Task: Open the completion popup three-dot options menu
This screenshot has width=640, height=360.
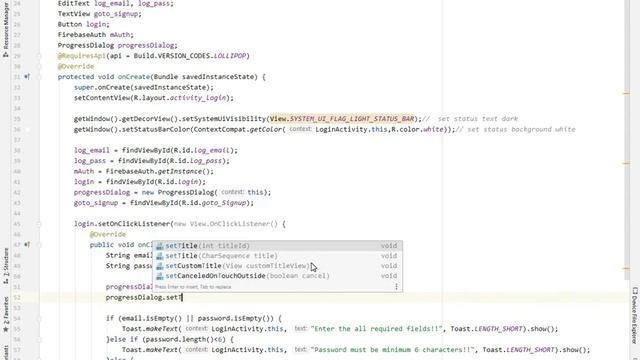Action: 396,287
